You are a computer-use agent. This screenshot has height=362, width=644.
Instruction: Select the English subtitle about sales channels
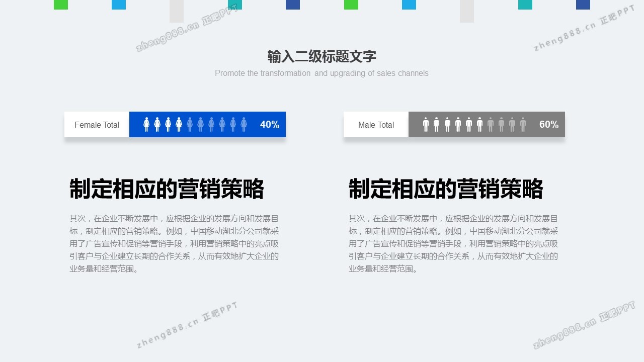tap(321, 73)
